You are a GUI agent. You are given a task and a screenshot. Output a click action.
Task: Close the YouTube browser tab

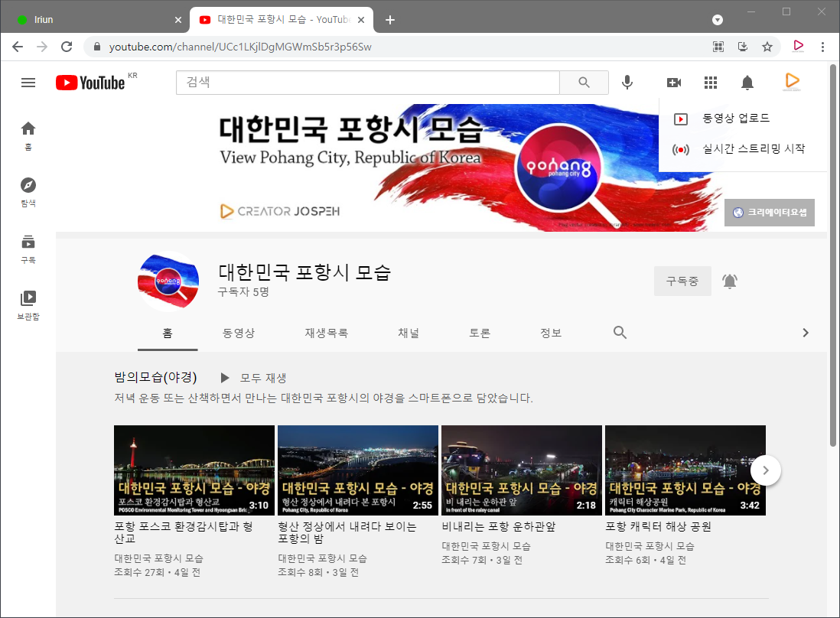[x=361, y=20]
